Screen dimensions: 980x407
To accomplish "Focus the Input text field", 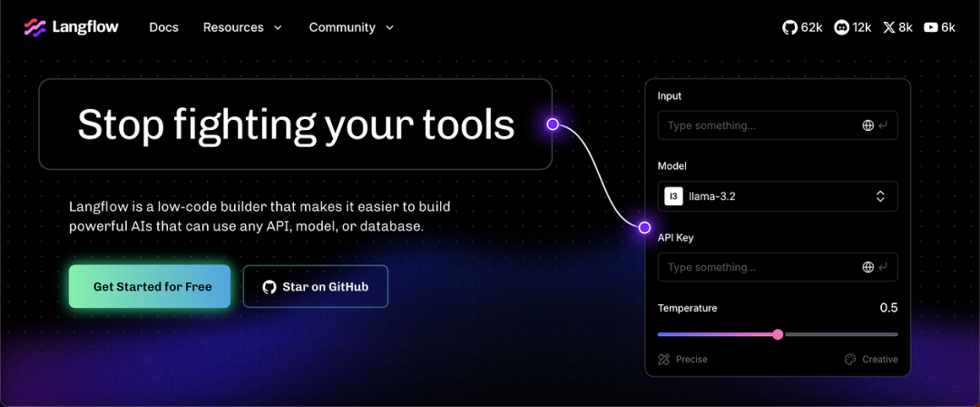I will point(778,125).
